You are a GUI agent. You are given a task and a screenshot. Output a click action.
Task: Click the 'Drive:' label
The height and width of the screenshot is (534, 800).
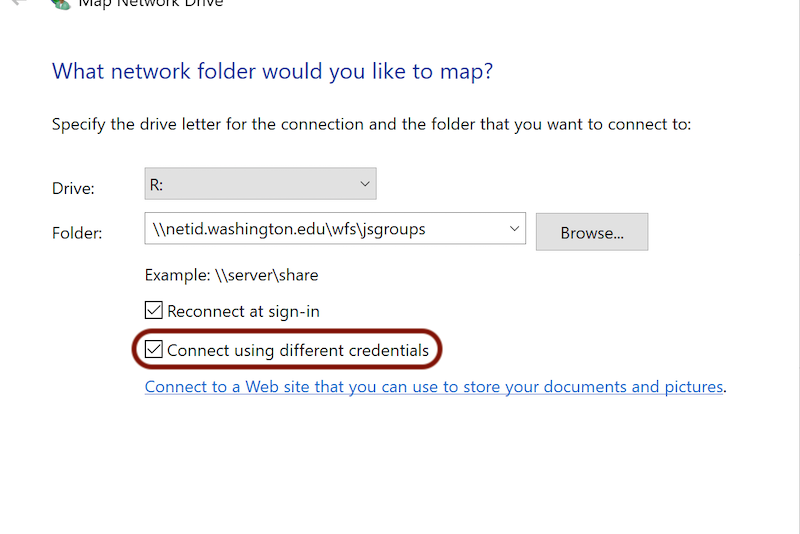(x=73, y=188)
